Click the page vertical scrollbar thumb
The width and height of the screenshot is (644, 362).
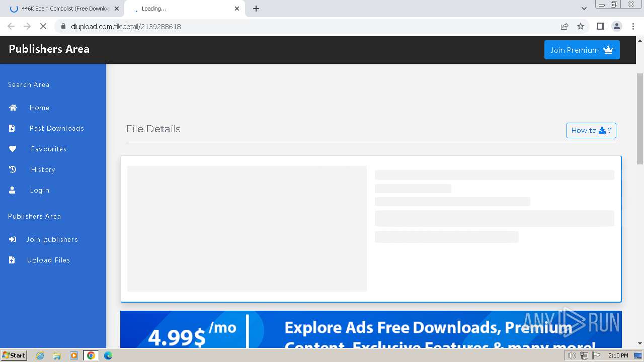pyautogui.click(x=640, y=119)
